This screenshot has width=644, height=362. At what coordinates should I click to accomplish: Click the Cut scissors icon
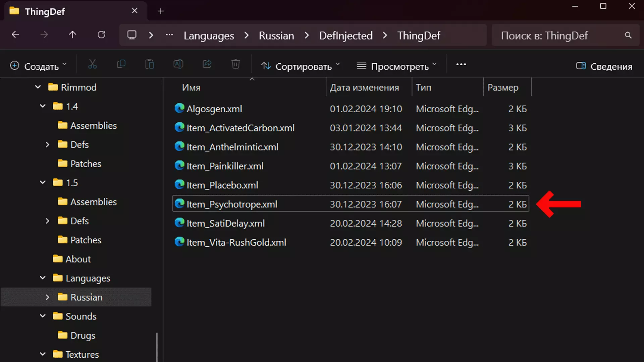click(x=92, y=64)
